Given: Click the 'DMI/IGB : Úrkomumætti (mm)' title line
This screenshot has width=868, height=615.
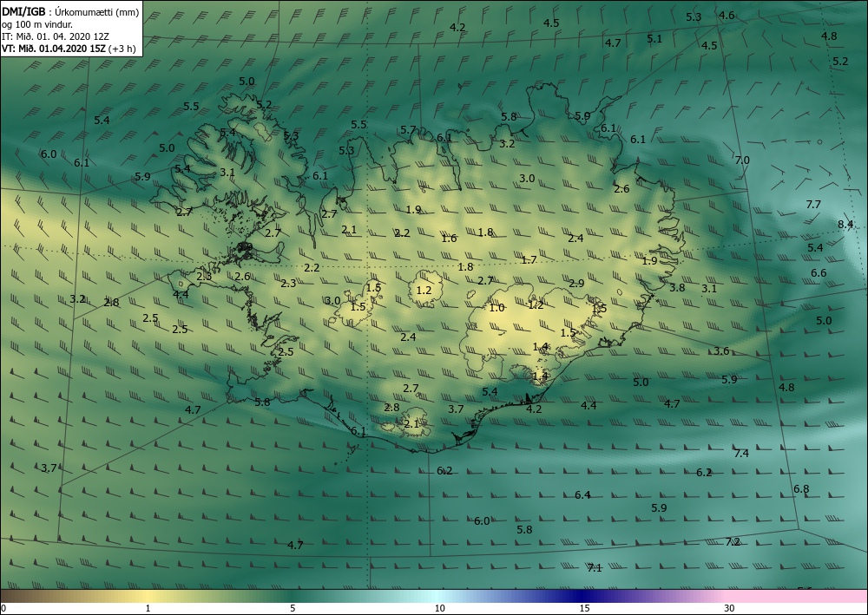Looking at the screenshot, I should coord(70,11).
